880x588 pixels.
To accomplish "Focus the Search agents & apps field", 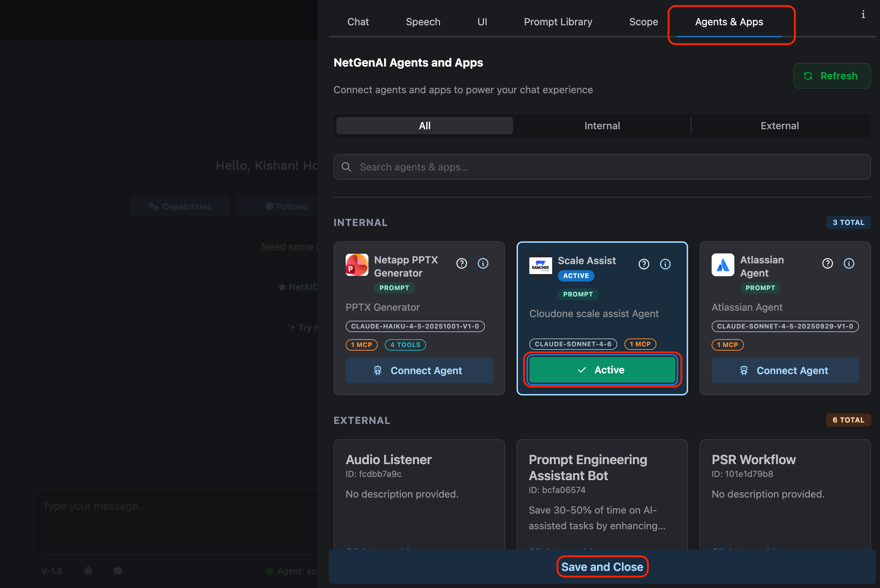I will [x=602, y=167].
